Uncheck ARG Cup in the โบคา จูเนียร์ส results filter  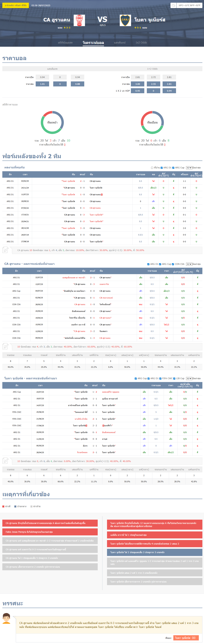coord(136,378)
